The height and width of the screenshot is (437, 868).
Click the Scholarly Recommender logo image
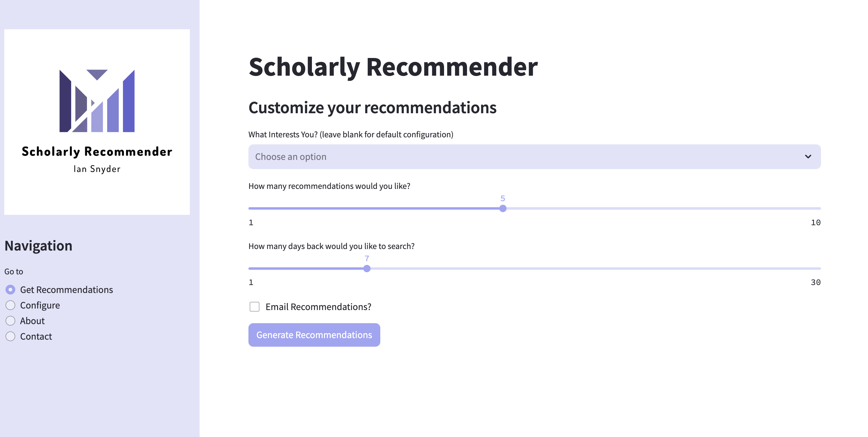click(97, 122)
